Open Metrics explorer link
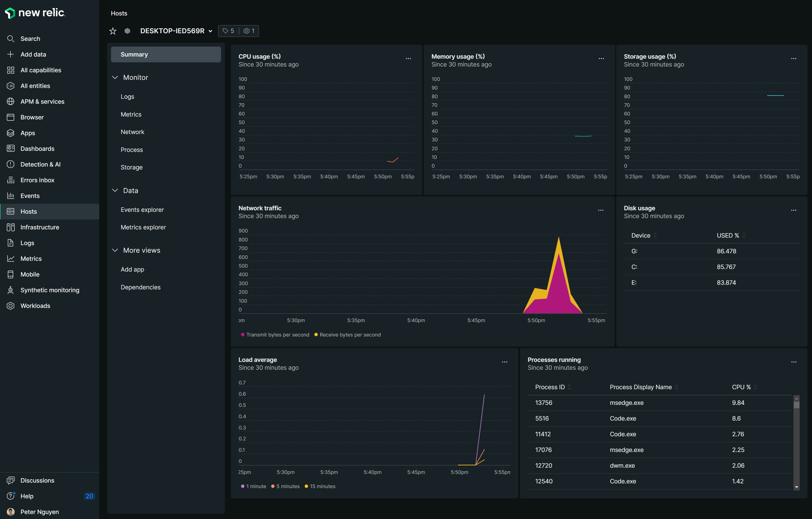This screenshot has height=519, width=812. (x=143, y=227)
